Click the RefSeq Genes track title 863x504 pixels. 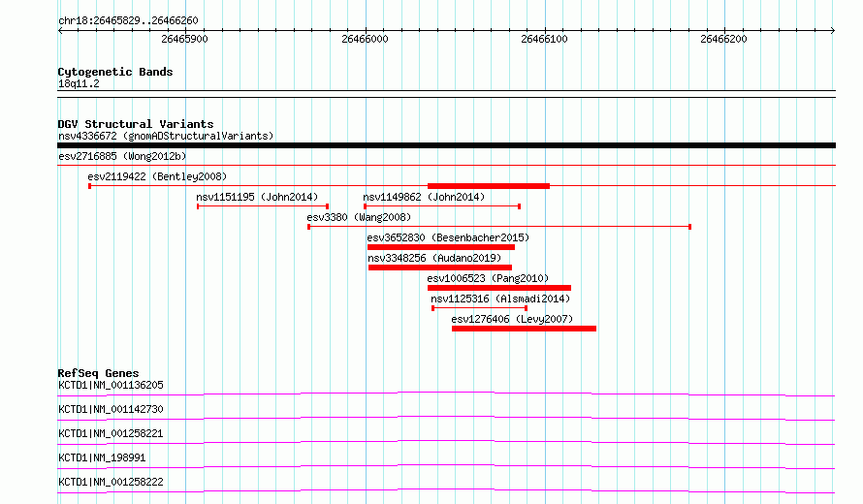coord(98,373)
